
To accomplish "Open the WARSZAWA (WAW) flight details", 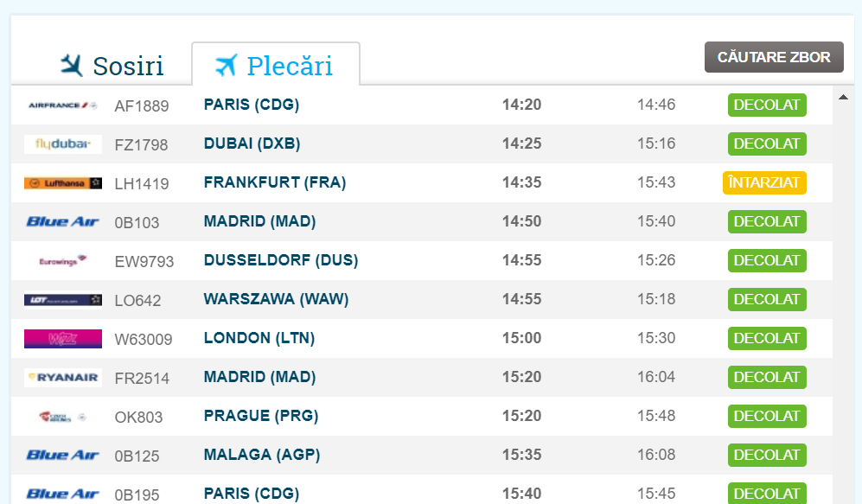I will [276, 299].
